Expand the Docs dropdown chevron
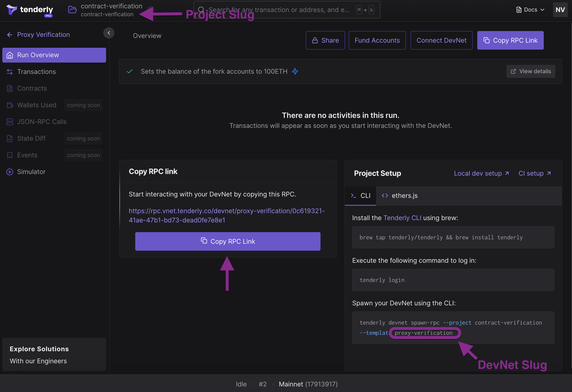The image size is (572, 392). tap(542, 10)
